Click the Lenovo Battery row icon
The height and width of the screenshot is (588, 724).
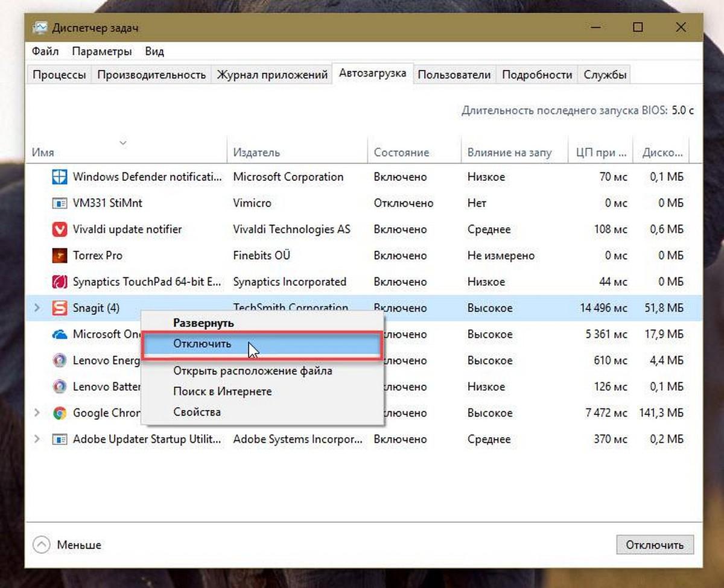coord(59,387)
